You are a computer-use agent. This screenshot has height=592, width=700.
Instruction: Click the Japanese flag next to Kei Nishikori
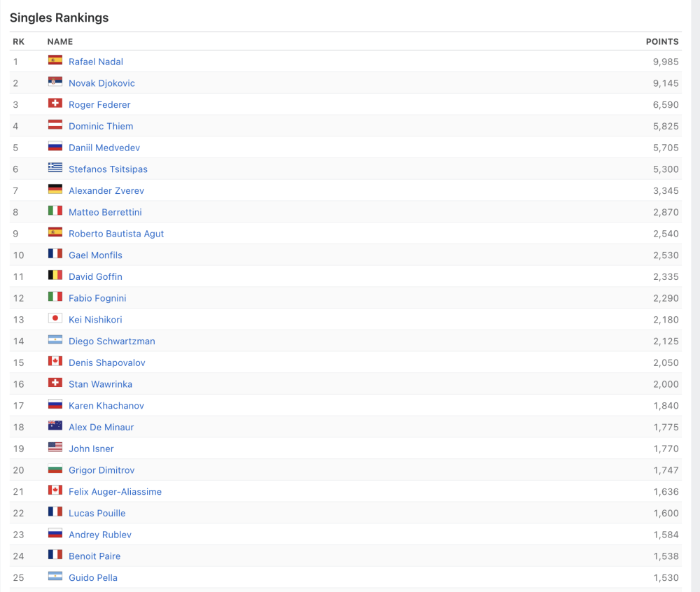click(x=55, y=319)
